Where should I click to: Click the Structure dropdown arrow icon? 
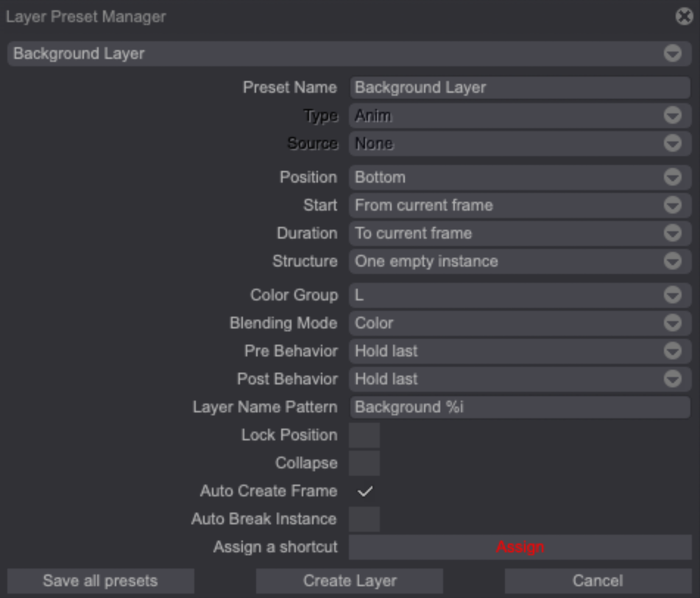point(672,261)
